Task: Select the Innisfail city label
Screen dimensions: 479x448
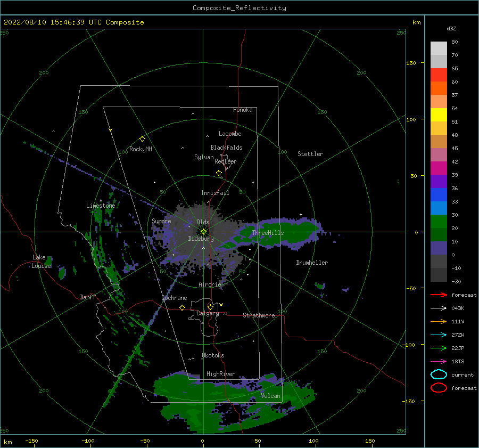Action: (215, 193)
